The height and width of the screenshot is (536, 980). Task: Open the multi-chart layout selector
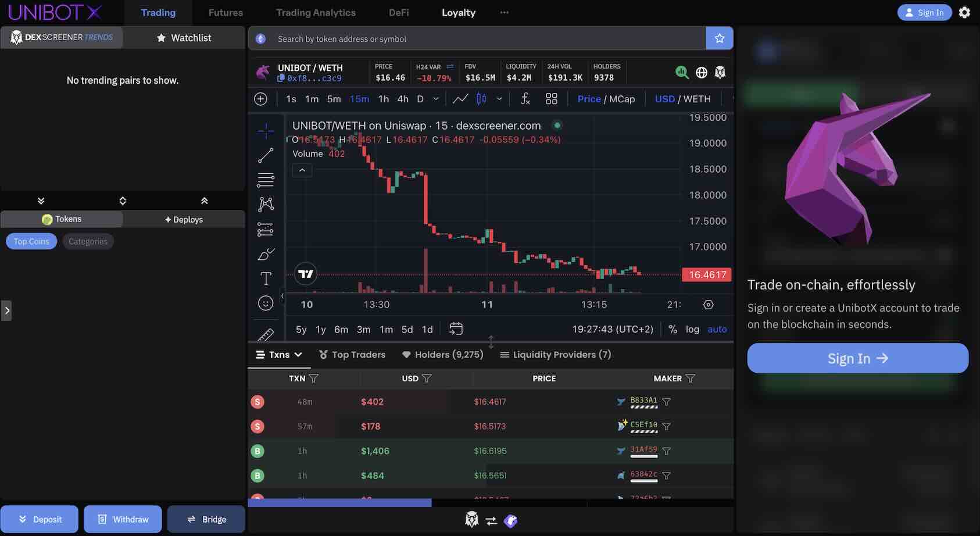pos(551,98)
